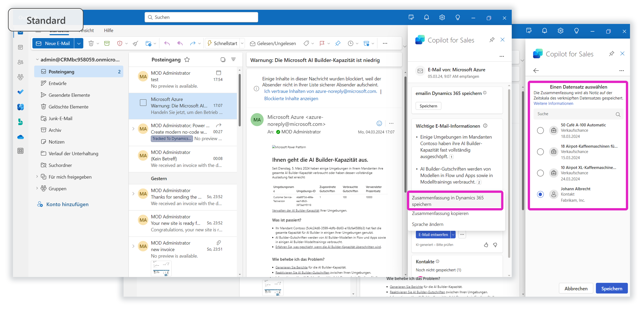Click the E-Mail entwerfen button
644x325 pixels.
pos(433,235)
